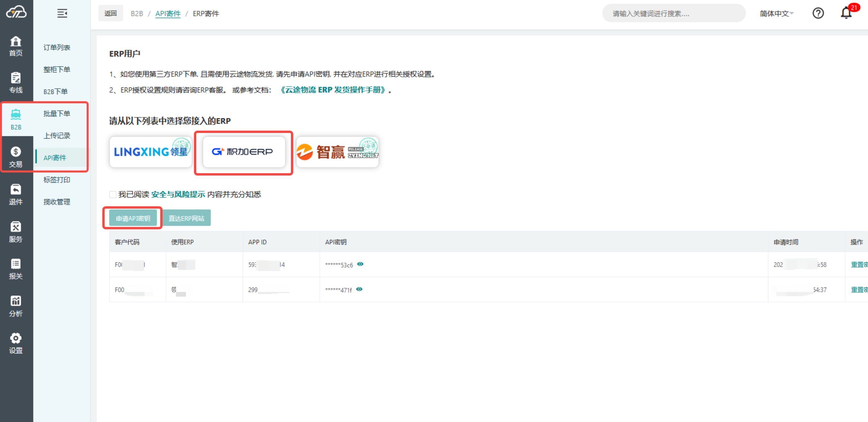This screenshot has width=868, height=422.
Task: Open the 设置 gear icon
Action: point(15,338)
